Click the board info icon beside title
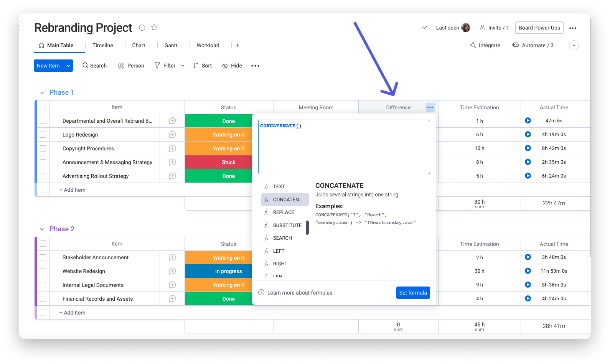 pyautogui.click(x=142, y=28)
